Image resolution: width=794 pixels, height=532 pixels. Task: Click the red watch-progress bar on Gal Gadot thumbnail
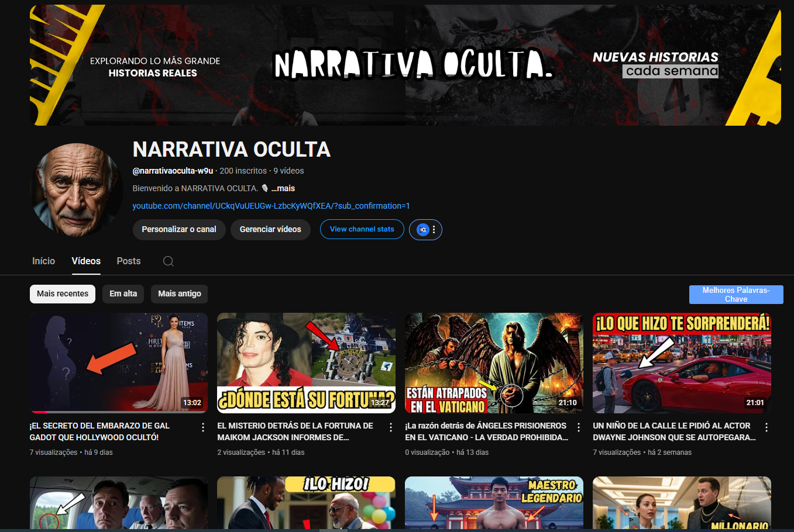(x=39, y=412)
